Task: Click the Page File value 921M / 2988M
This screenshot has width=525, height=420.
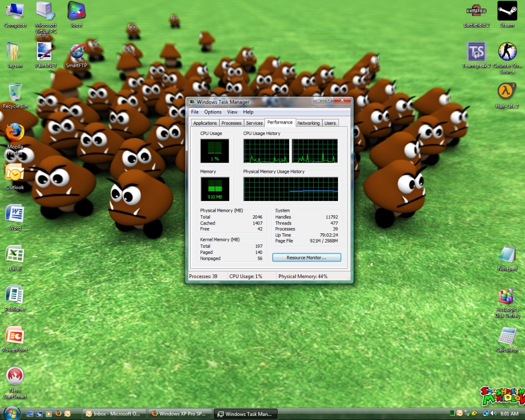Action: tap(324, 241)
